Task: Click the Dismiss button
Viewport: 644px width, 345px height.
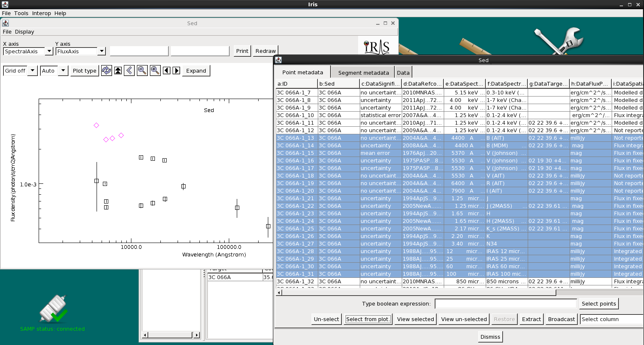Action: (490, 337)
